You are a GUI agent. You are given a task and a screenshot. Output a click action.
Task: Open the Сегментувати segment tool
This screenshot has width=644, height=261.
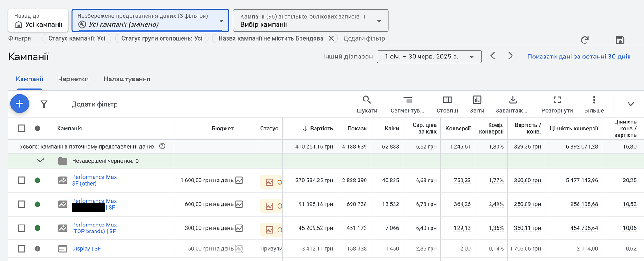tap(408, 104)
